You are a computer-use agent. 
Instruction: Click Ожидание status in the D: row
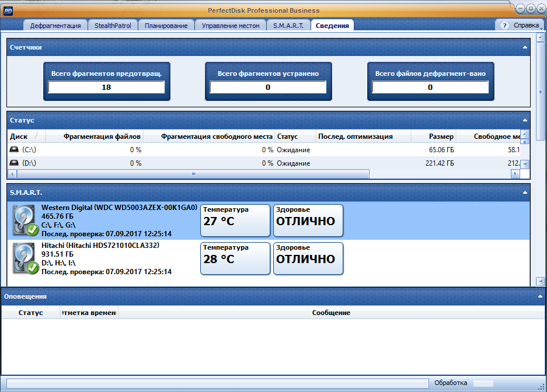294,163
